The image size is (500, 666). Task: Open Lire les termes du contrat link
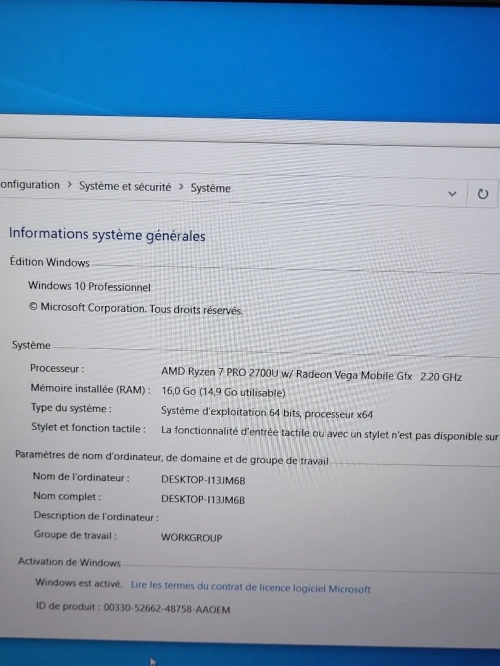250,587
